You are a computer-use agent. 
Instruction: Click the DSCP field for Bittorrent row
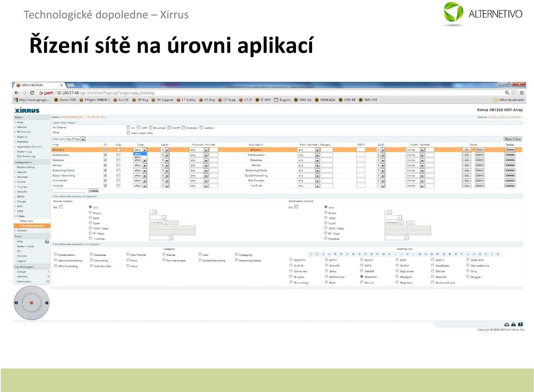360,150
